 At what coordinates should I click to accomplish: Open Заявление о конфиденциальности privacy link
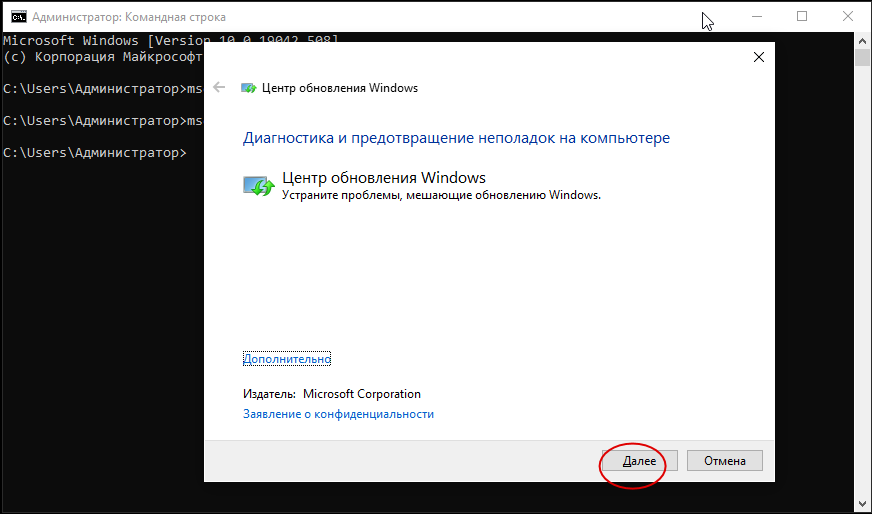point(338,414)
